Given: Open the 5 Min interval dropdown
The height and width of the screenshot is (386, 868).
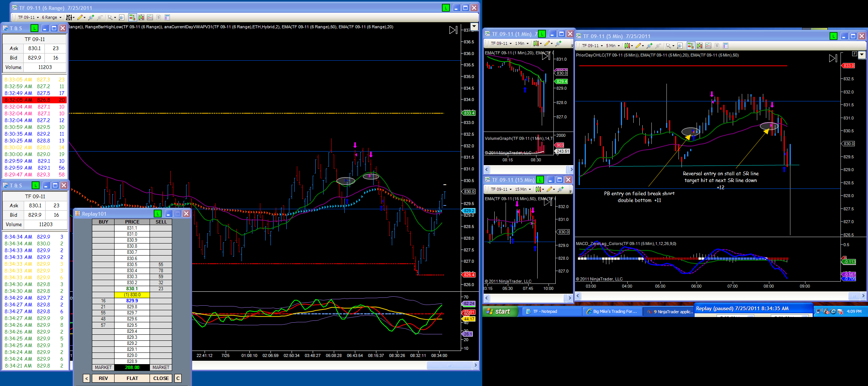Looking at the screenshot, I should click(x=613, y=46).
